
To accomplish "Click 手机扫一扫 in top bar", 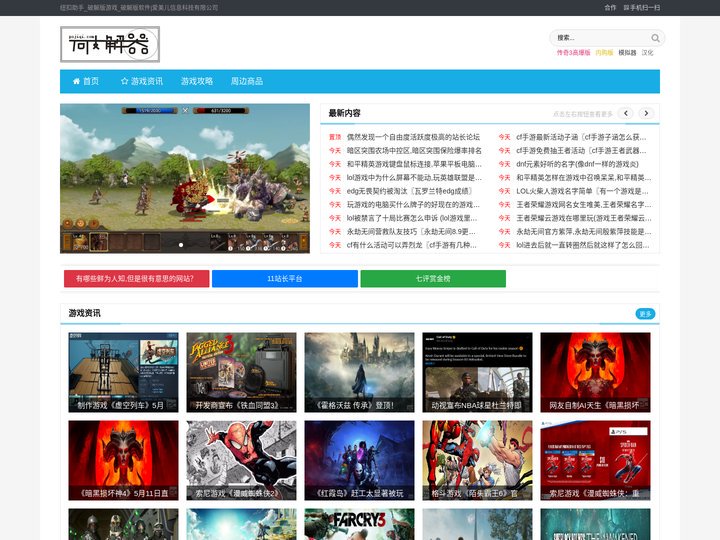I will [x=641, y=7].
